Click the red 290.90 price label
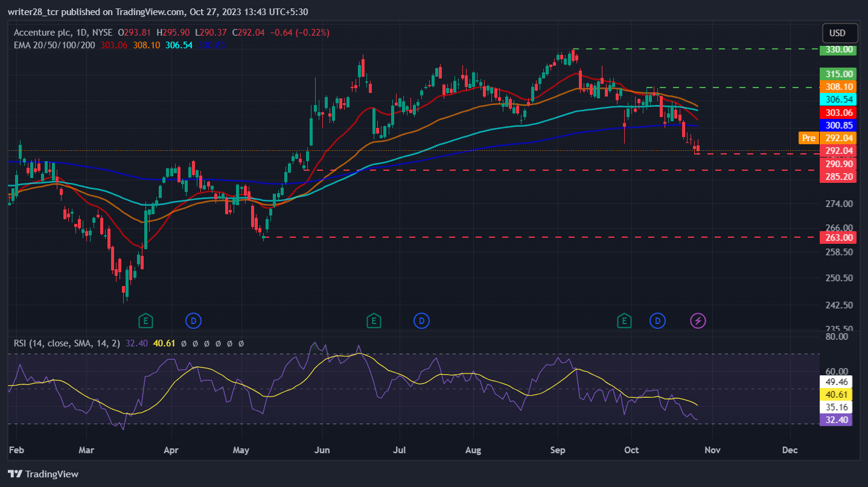 (838, 164)
